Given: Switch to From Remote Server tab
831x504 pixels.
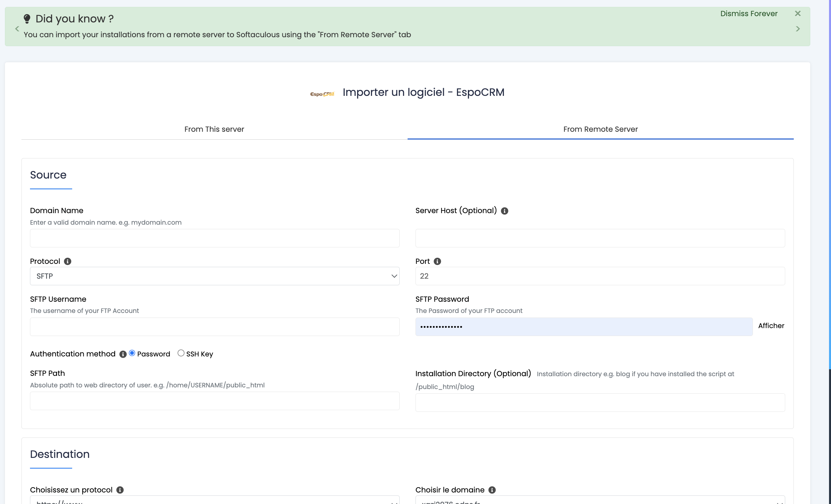Looking at the screenshot, I should coord(600,129).
